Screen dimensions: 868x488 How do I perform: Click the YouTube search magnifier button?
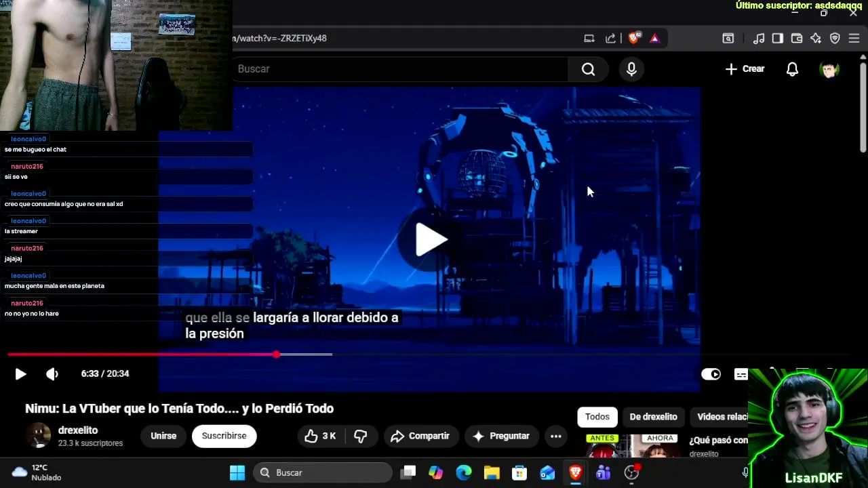tap(588, 69)
